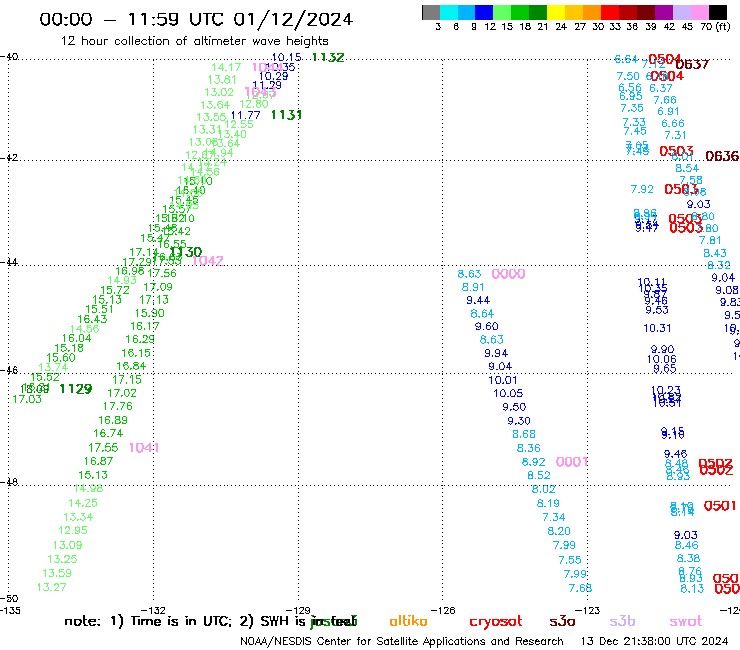Viewport: 740px width, 650px height.
Task: Click the "s3a" satellite legend label
Action: tap(562, 621)
